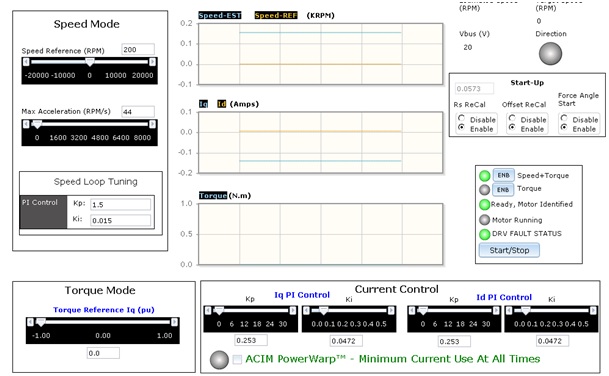Image resolution: width=609 pixels, height=376 pixels.
Task: Click right arrow of Speed Reference slider
Action: [x=153, y=61]
